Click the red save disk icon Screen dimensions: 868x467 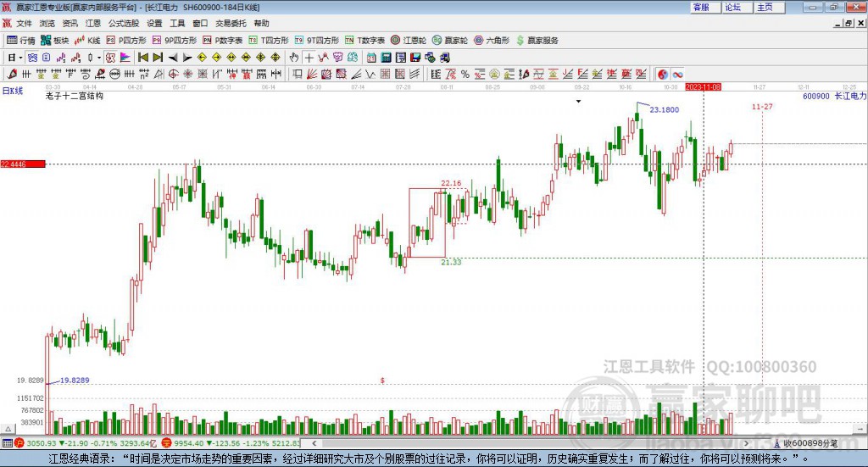pos(415,58)
